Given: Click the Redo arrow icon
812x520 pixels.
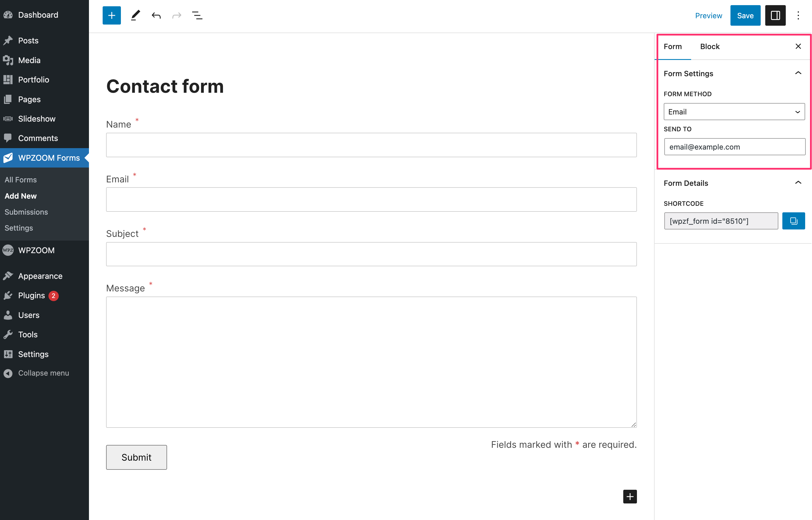Looking at the screenshot, I should [177, 15].
